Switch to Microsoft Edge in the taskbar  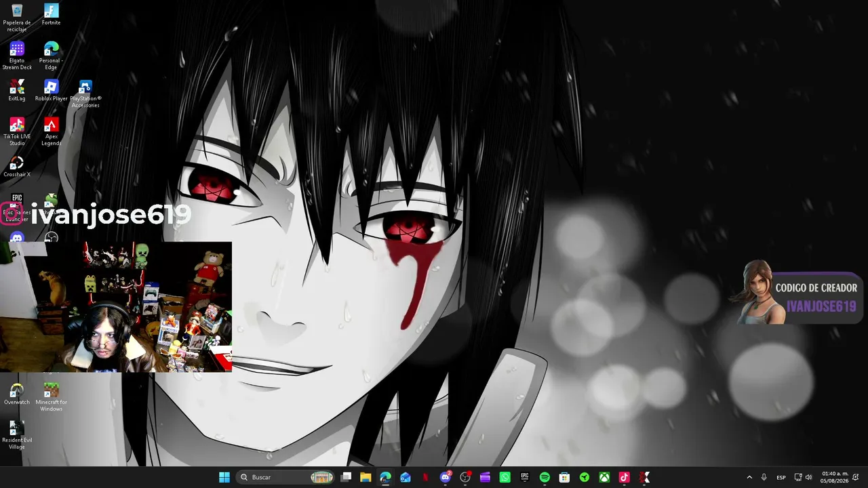[x=385, y=477]
